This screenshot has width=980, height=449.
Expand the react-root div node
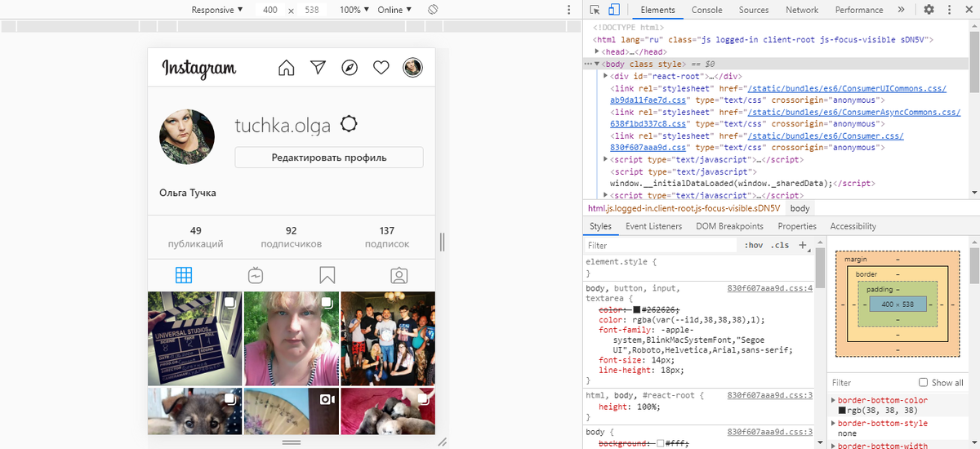tap(605, 76)
